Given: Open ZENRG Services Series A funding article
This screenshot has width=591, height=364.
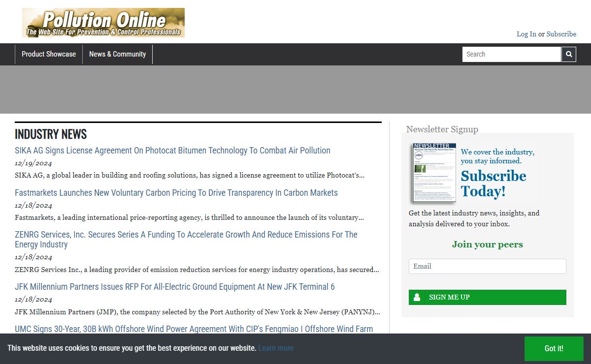Looking at the screenshot, I should click(186, 240).
